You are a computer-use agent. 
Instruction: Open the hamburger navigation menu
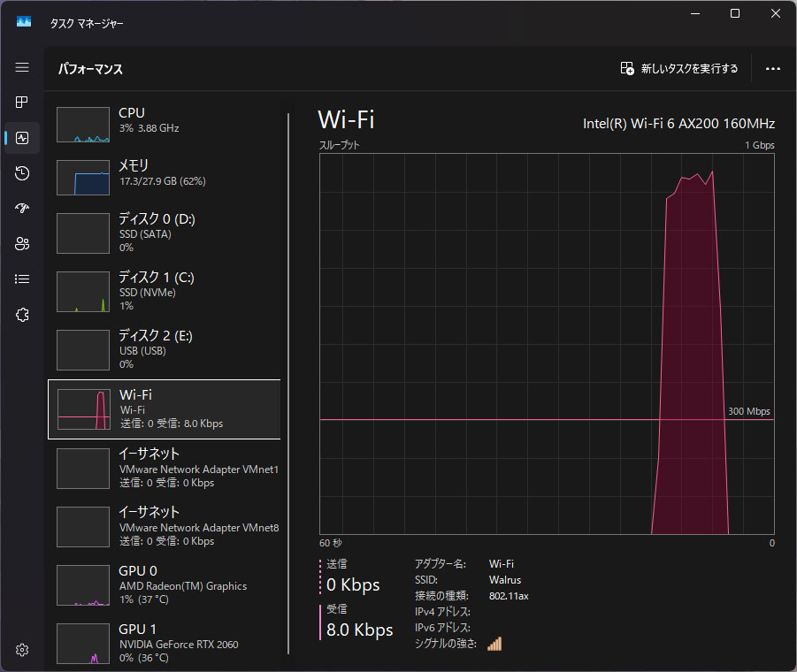(22, 67)
